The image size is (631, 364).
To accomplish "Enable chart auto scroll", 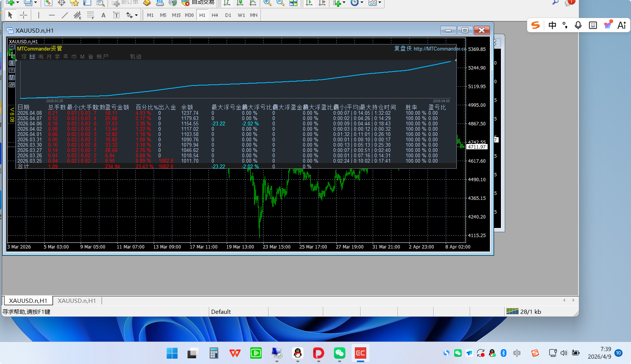I will 309,3.
